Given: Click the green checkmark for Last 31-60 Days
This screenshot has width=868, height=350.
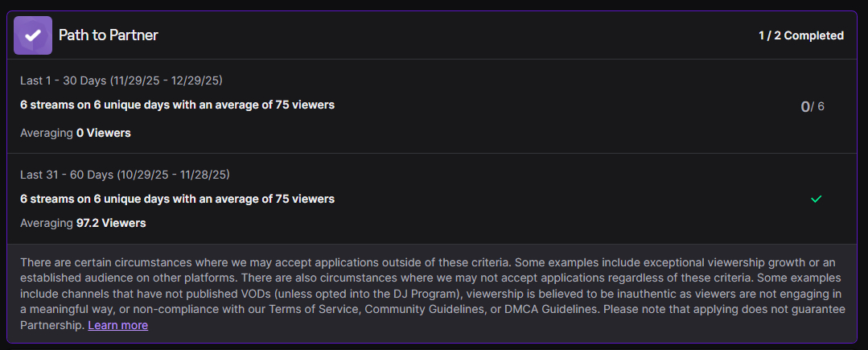Looking at the screenshot, I should coord(817,199).
